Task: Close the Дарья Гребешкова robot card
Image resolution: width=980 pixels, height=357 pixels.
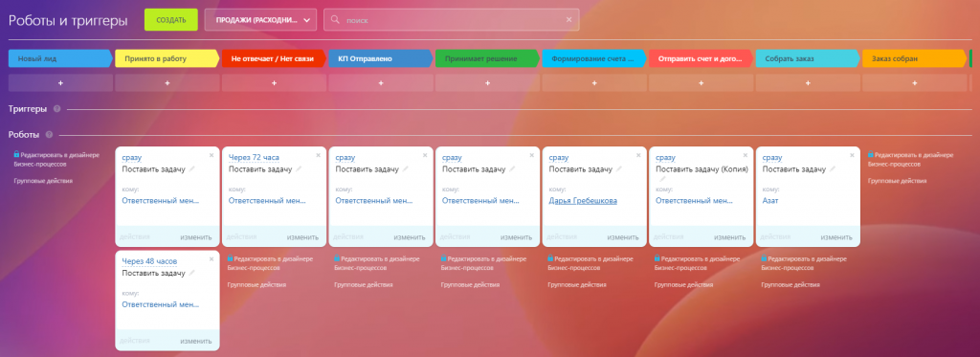Action: (x=638, y=155)
